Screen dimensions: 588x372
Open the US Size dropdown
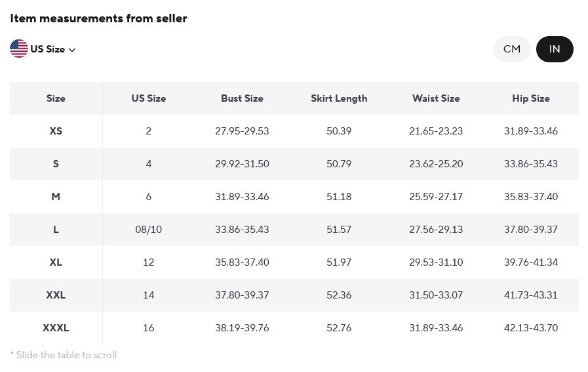coord(48,49)
